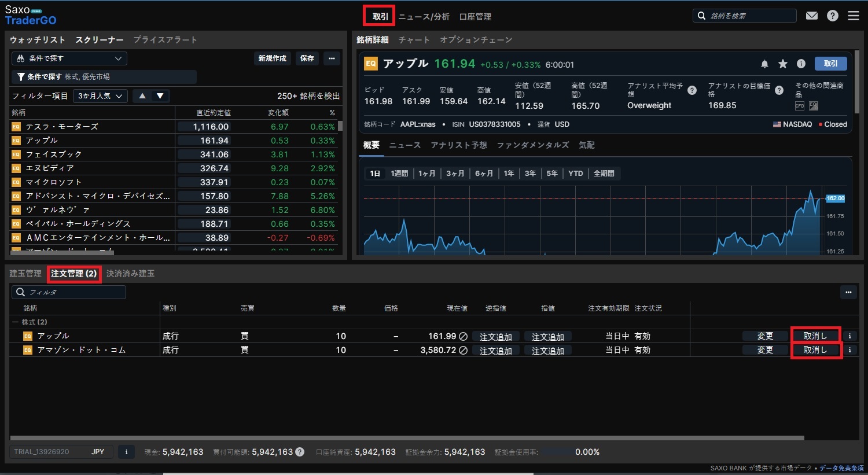The height and width of the screenshot is (475, 868).
Task: Click the screener list vertical scrollbar
Action: [x=341, y=126]
